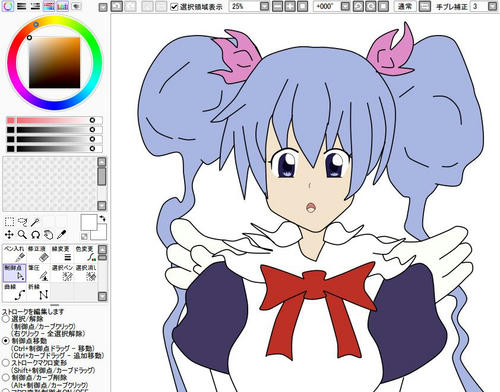Reset canvas rotation button
500x392 pixels.
(383, 6)
